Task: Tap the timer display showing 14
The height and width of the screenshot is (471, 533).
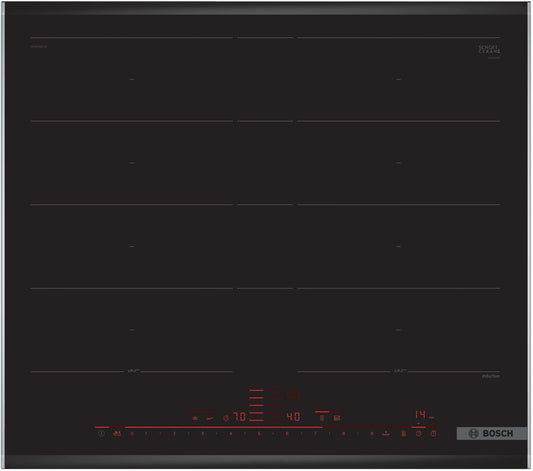Action: click(420, 414)
